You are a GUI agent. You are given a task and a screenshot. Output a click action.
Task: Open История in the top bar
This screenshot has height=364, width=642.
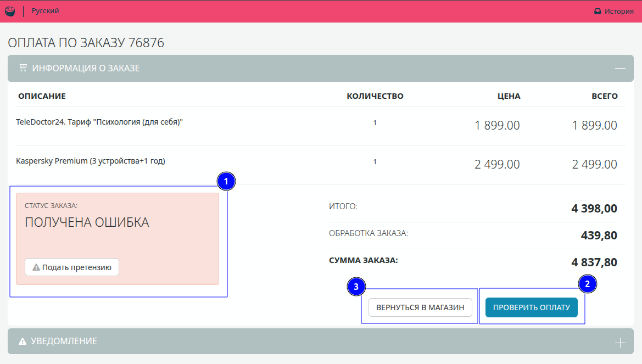pyautogui.click(x=614, y=11)
